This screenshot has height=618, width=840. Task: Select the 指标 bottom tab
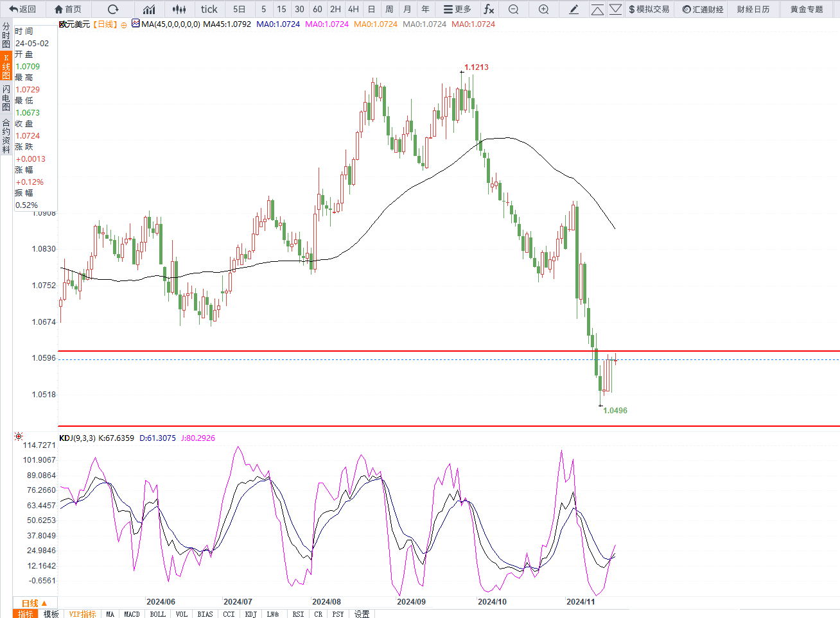pos(26,614)
